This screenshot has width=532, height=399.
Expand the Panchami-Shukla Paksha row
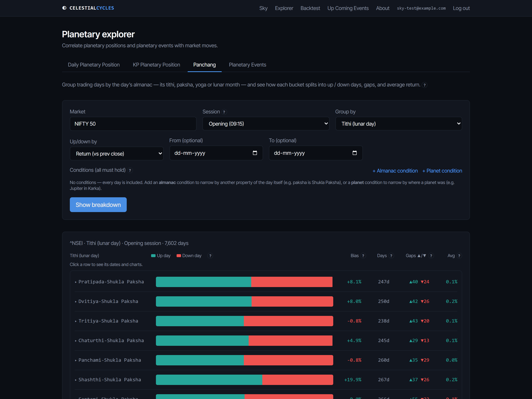point(266,360)
